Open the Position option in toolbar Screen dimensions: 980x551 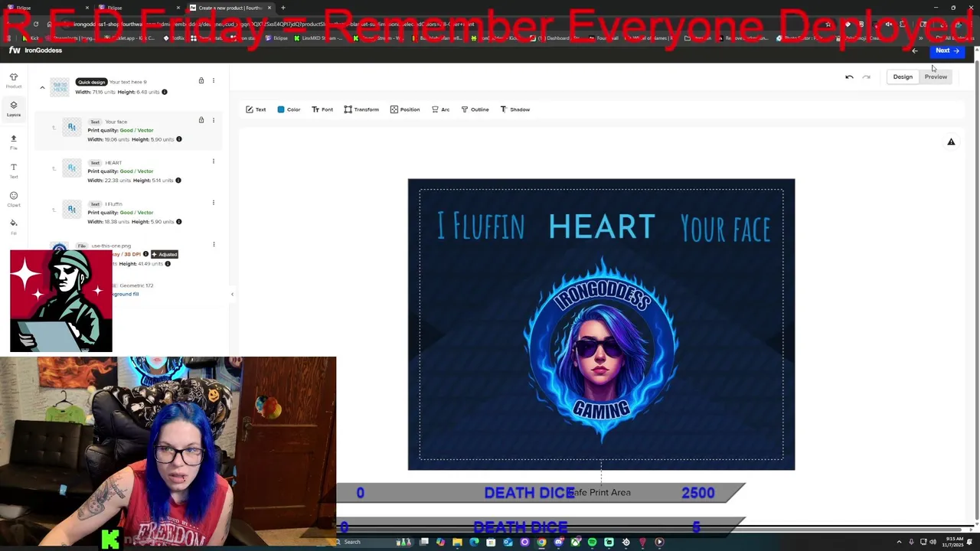(x=405, y=109)
